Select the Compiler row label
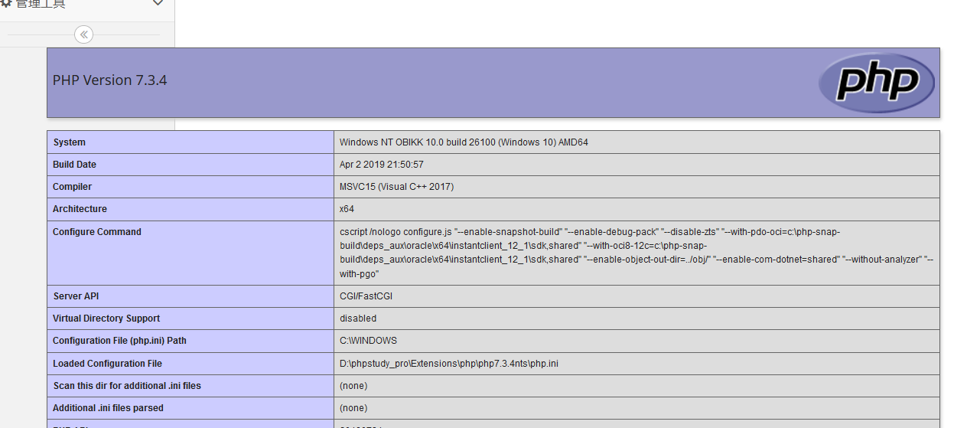980x428 pixels. pyautogui.click(x=72, y=187)
